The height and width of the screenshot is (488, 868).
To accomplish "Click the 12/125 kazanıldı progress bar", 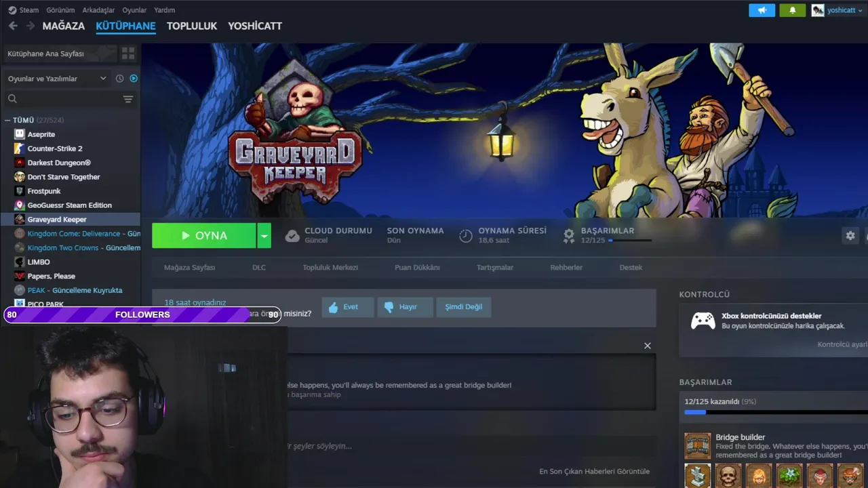I will click(x=776, y=412).
